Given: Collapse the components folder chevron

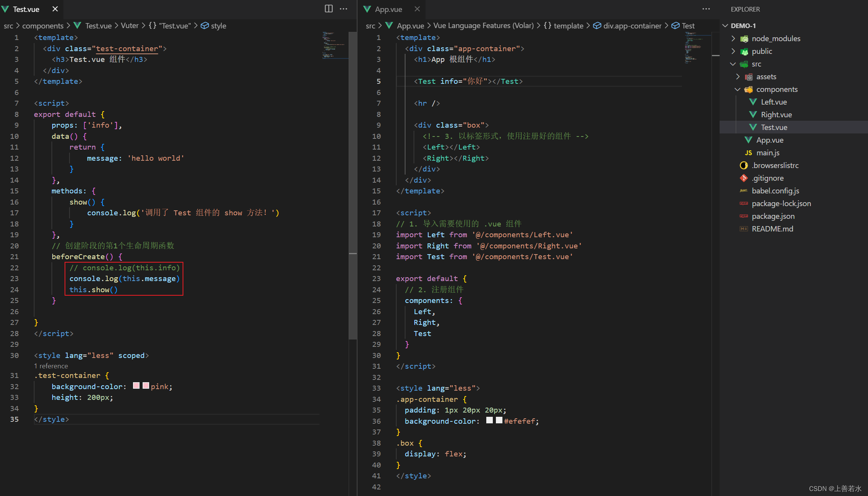Looking at the screenshot, I should 738,89.
